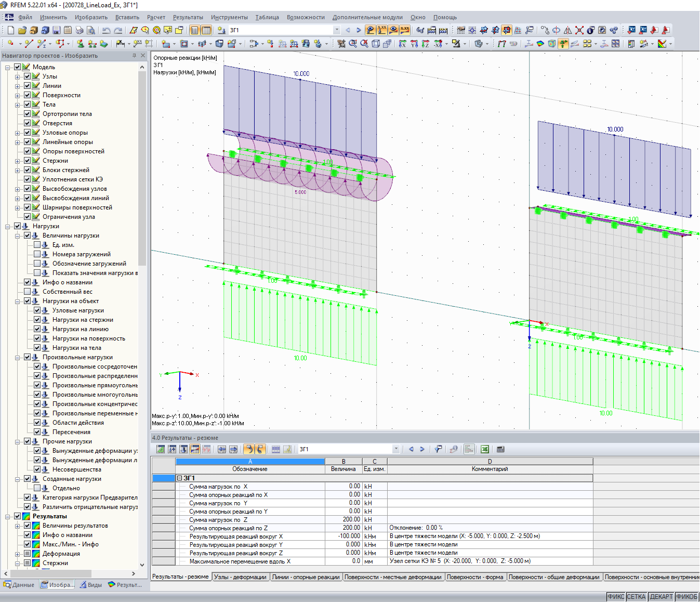The width and height of the screenshot is (700, 602).
Task: Open the calculator icon in results toolbar
Action: [500, 449]
